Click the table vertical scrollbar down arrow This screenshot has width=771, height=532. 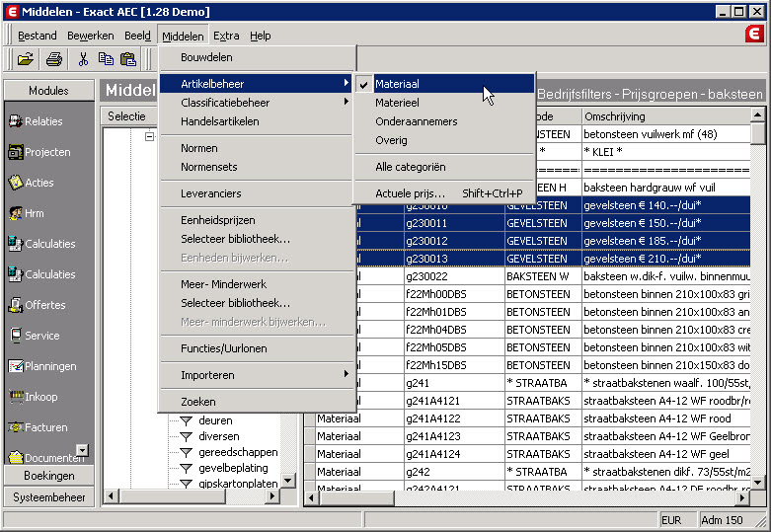coord(757,483)
